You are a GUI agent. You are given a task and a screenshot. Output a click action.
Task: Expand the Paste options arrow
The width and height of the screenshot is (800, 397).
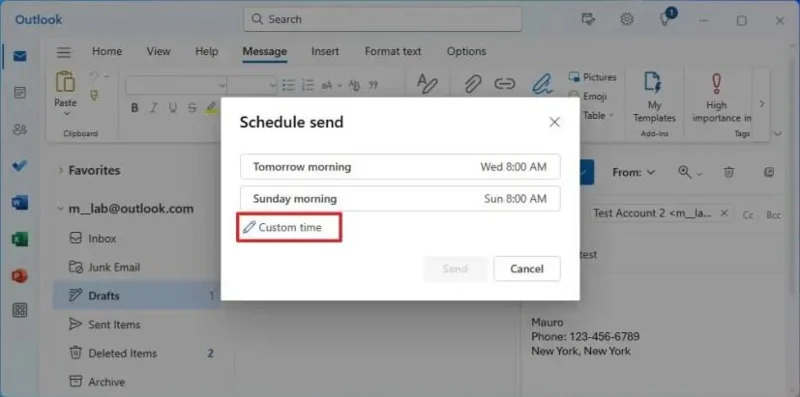tap(66, 114)
